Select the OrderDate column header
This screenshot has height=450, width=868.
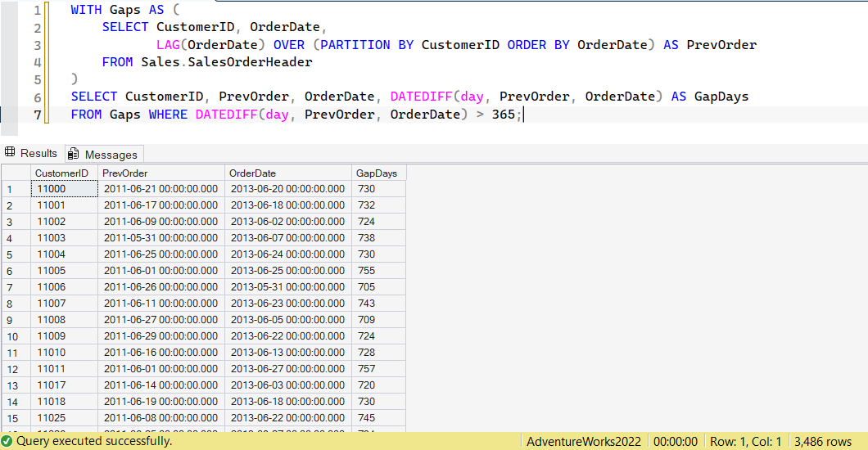[288, 173]
